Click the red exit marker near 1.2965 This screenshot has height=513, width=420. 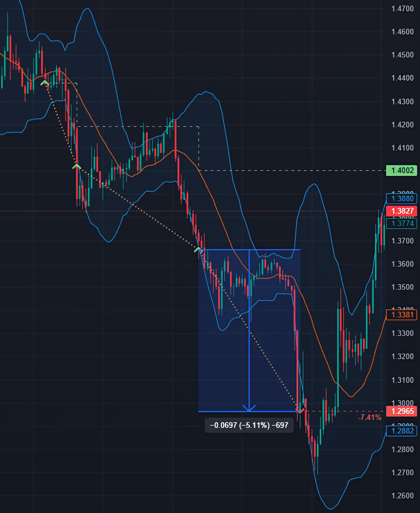click(301, 410)
